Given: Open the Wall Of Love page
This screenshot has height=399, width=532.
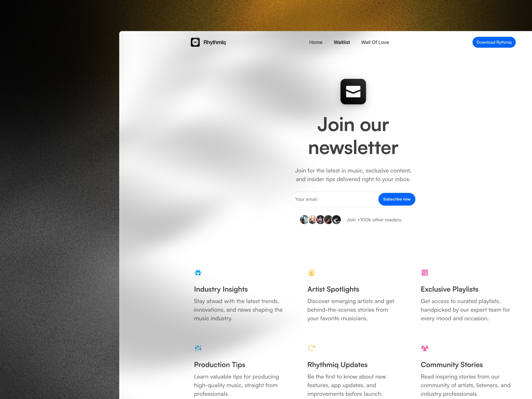Looking at the screenshot, I should pos(374,42).
